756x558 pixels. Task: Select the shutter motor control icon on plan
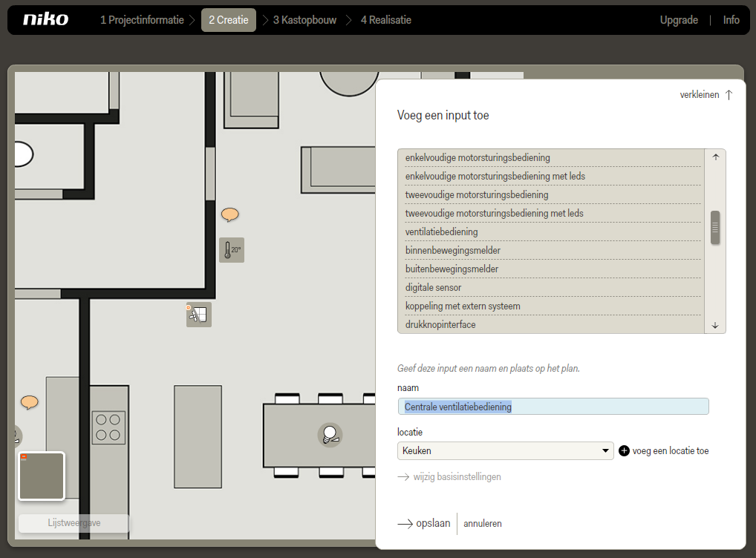coord(198,315)
